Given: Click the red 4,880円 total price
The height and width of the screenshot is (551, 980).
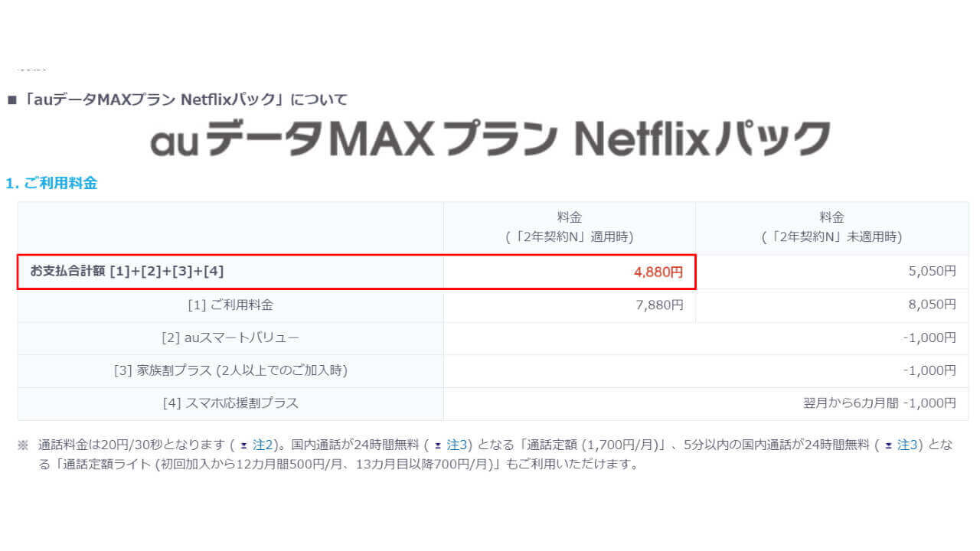Looking at the screenshot, I should pos(658,272).
